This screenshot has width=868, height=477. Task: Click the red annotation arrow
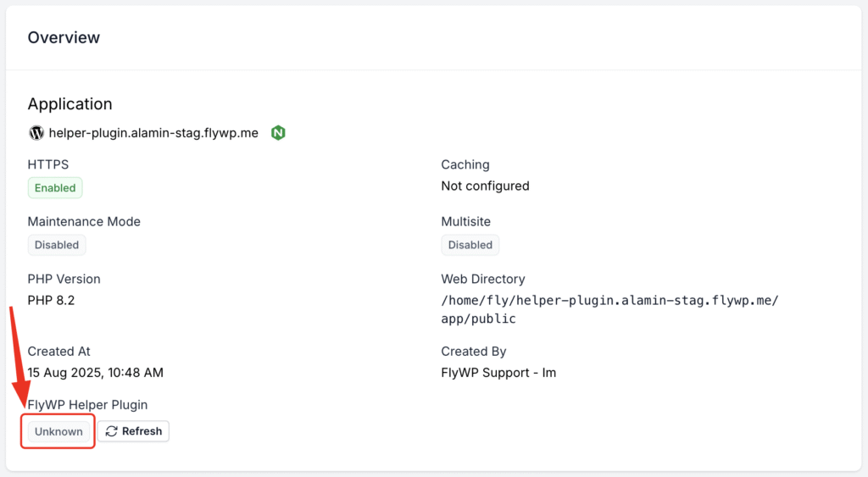(x=19, y=358)
